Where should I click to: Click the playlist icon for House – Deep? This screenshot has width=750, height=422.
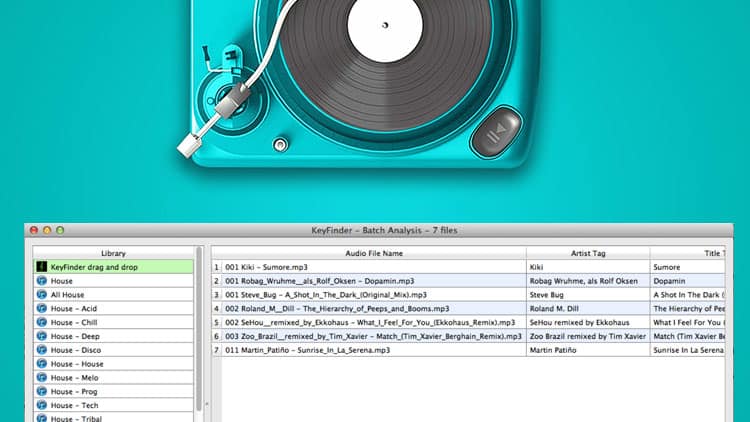point(42,336)
